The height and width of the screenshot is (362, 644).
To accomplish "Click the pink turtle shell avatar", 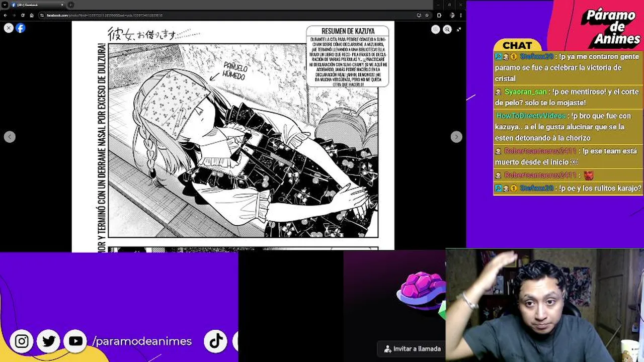I will tap(421, 291).
